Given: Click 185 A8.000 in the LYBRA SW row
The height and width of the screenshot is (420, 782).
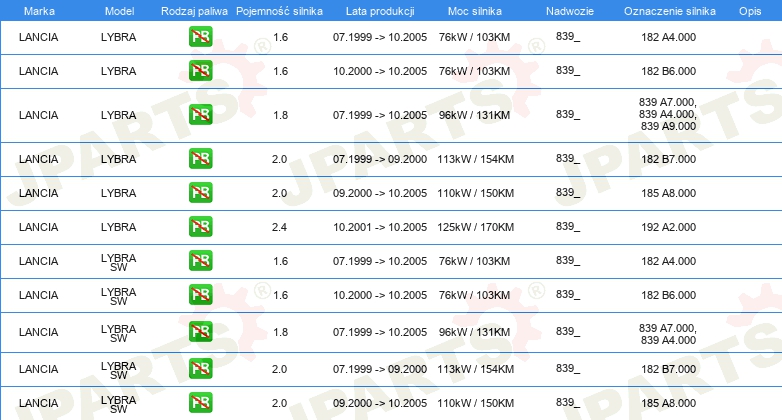Looking at the screenshot, I should tap(668, 403).
